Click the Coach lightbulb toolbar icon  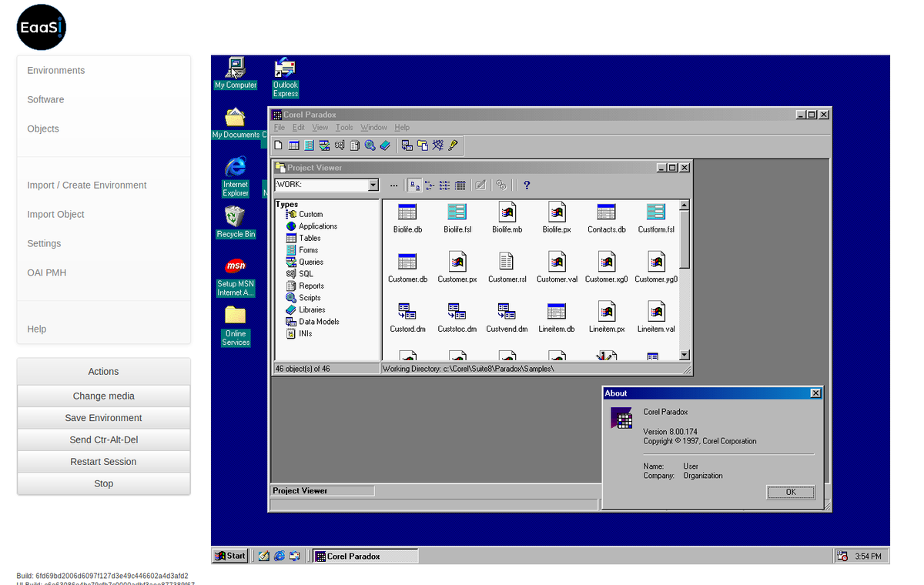(x=453, y=145)
